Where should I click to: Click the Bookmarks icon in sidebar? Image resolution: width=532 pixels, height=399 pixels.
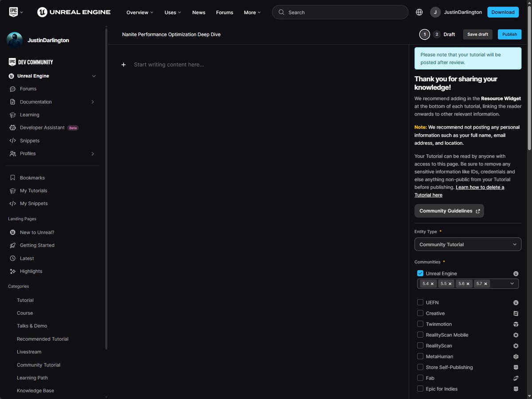(x=12, y=178)
